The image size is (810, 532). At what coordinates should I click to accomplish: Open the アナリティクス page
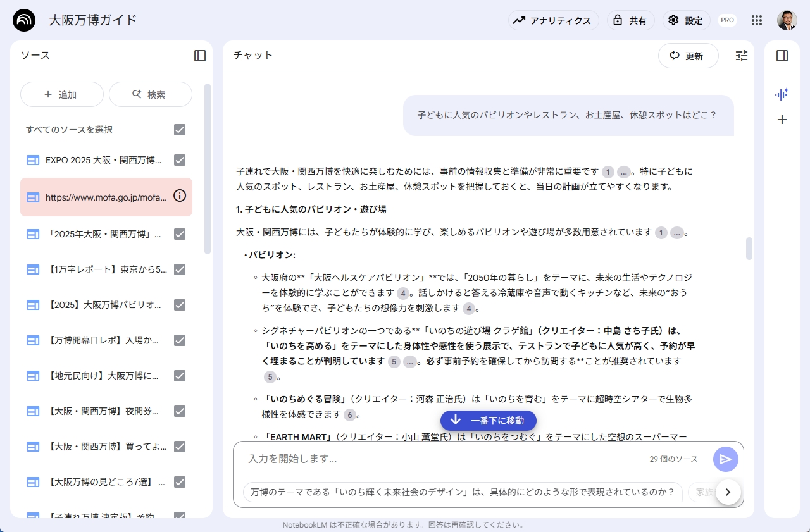point(553,20)
